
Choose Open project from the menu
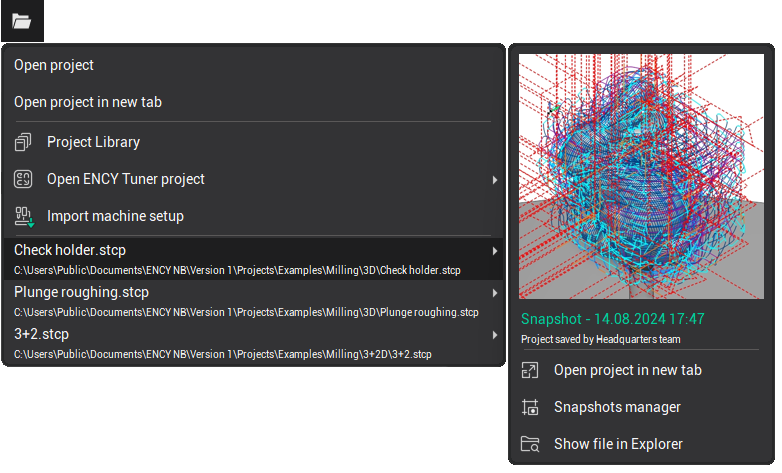point(54,65)
